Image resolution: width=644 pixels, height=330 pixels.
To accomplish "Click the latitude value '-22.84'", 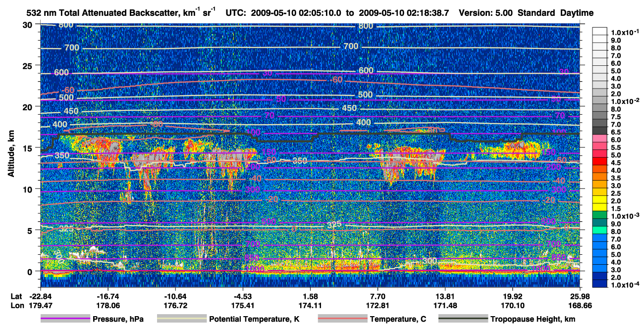I will [41, 296].
